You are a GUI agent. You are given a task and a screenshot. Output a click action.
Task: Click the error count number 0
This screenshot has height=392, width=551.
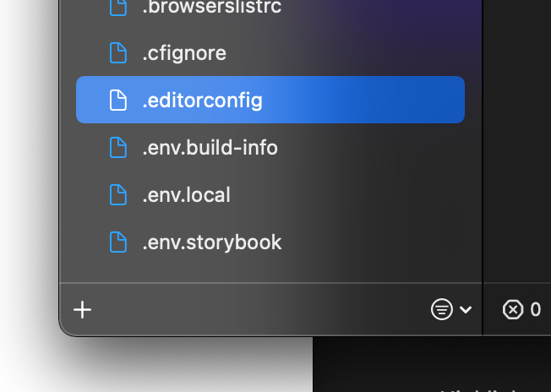[536, 310]
